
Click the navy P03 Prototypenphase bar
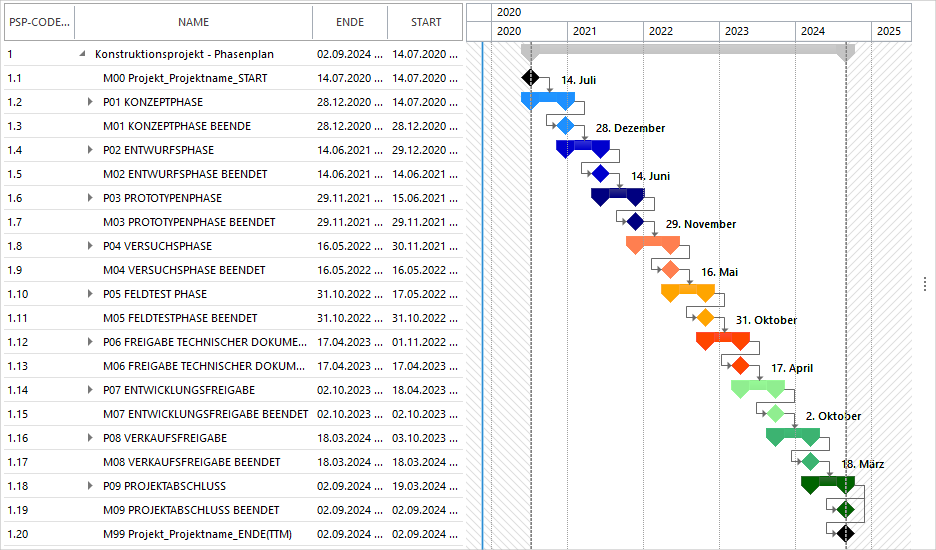pos(618,193)
